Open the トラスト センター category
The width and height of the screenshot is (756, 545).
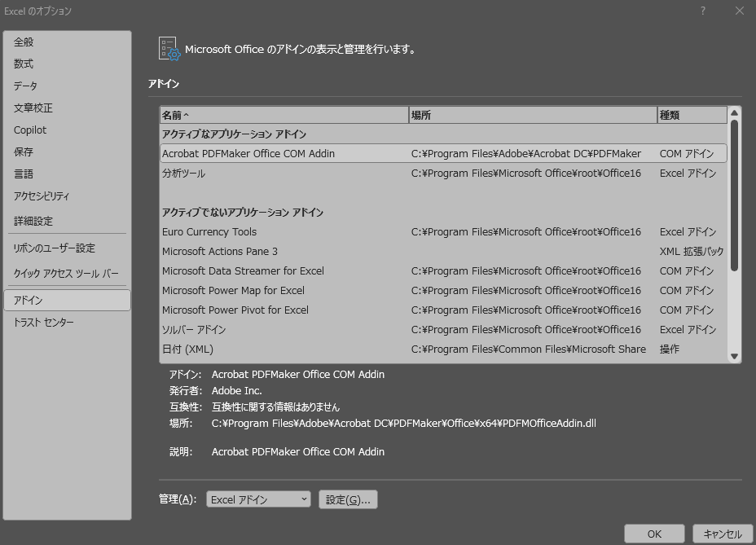point(67,322)
